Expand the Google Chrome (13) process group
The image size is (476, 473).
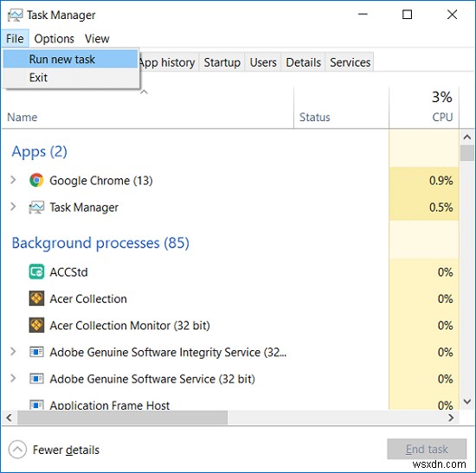click(x=13, y=180)
